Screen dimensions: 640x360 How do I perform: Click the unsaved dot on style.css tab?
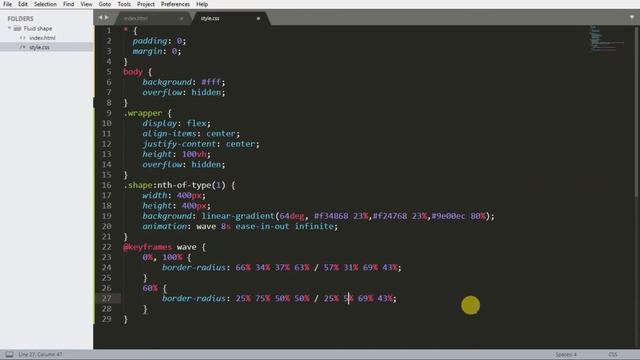(258, 18)
